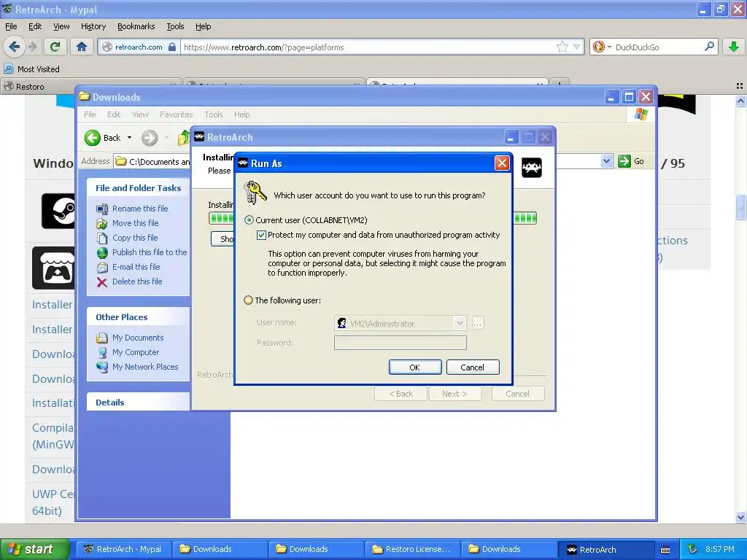Click the clock showing 8:57 PM

(x=719, y=549)
